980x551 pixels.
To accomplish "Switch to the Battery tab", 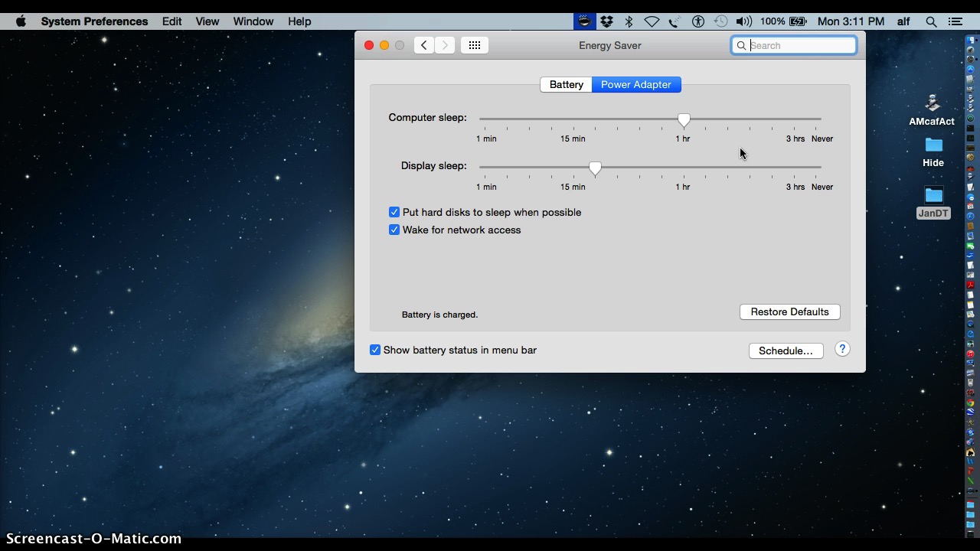I will (x=566, y=84).
